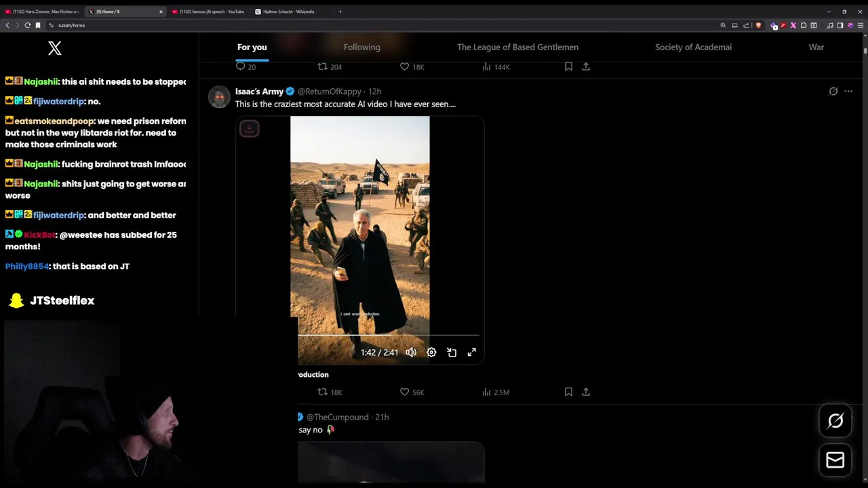The image size is (868, 488).
Task: Repost the tweet with 18K reposts
Action: pos(330,392)
